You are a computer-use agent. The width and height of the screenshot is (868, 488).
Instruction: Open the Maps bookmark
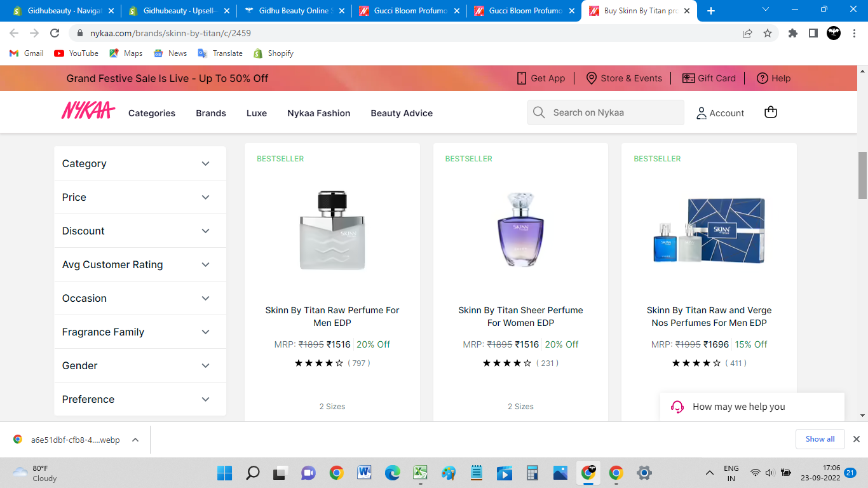(126, 53)
